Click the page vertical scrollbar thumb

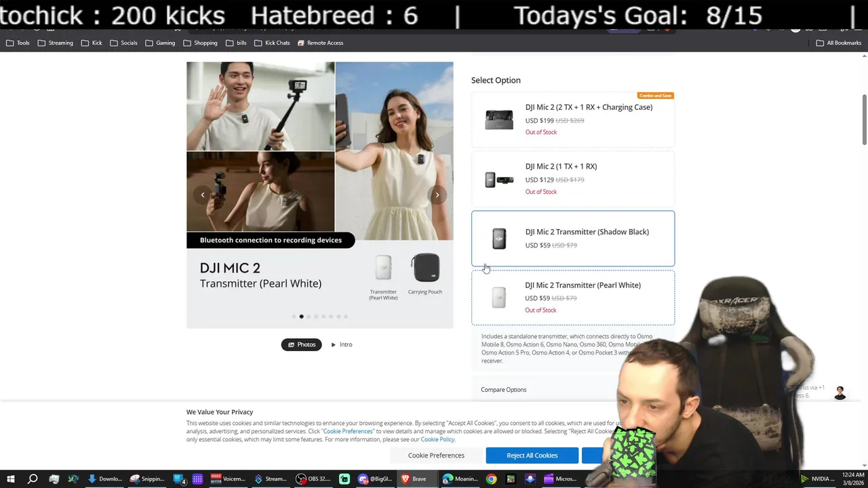[x=865, y=119]
